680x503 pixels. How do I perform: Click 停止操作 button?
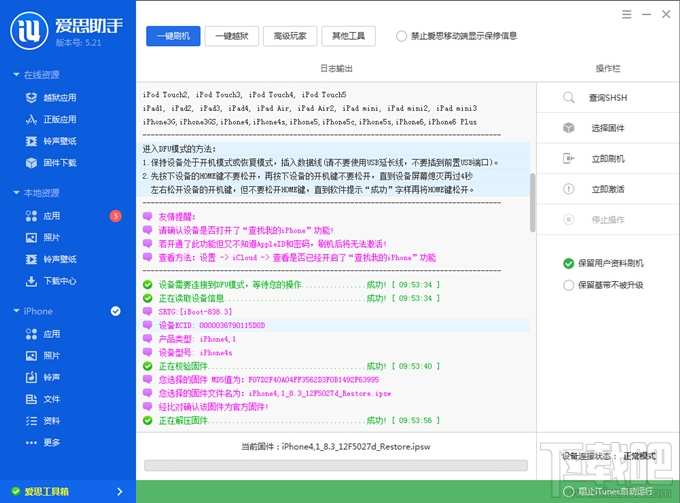[608, 220]
